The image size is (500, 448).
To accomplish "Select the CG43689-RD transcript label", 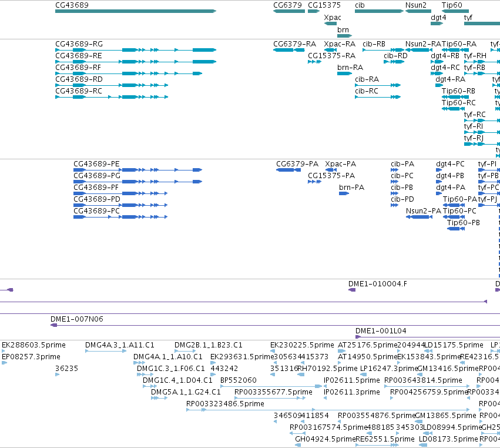I will tap(79, 79).
